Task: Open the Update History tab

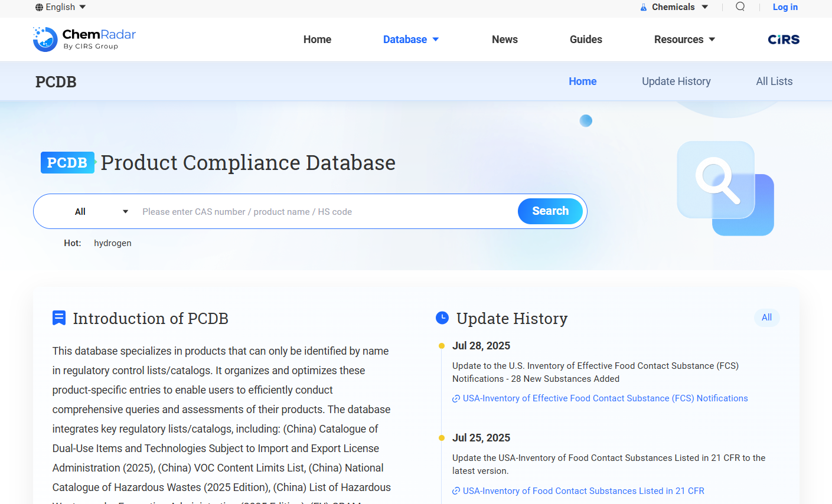Action: 676,81
